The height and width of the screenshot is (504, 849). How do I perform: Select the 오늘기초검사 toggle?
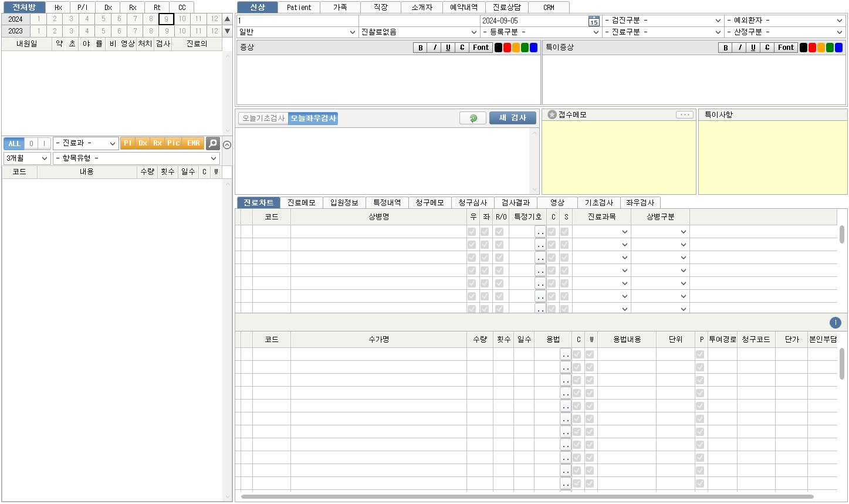click(263, 118)
